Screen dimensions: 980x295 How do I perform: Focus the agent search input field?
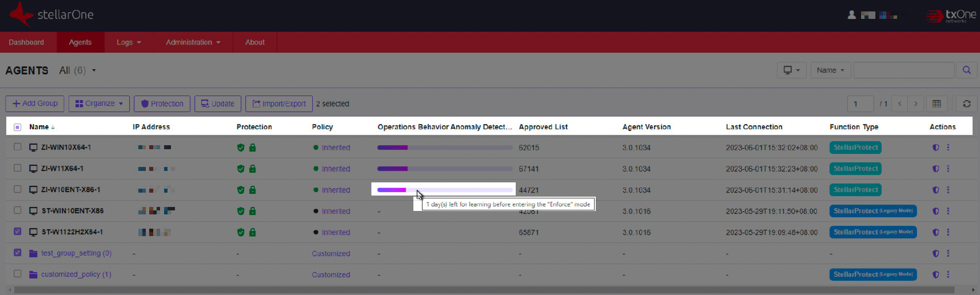pos(903,70)
